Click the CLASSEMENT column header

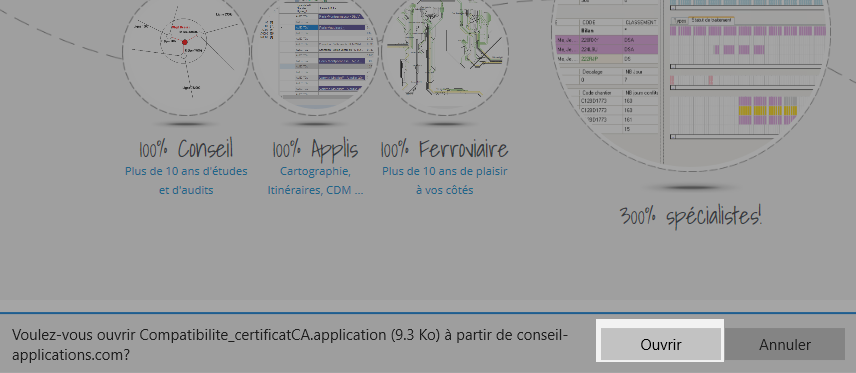(x=640, y=22)
